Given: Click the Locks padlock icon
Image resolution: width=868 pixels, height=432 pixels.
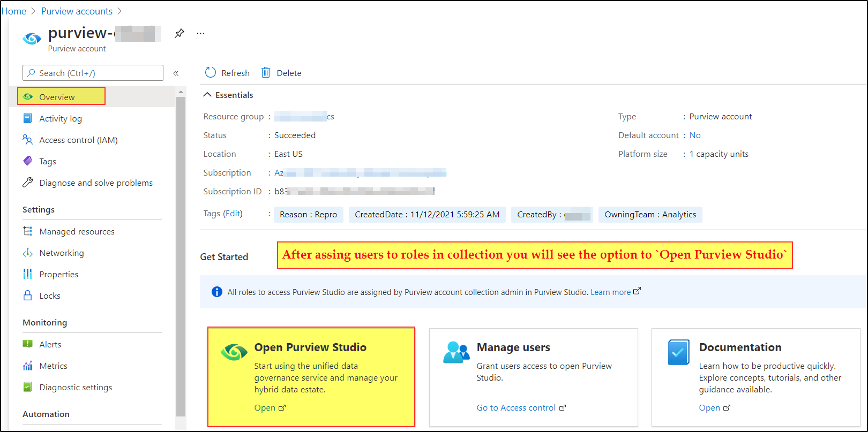Looking at the screenshot, I should coord(28,295).
